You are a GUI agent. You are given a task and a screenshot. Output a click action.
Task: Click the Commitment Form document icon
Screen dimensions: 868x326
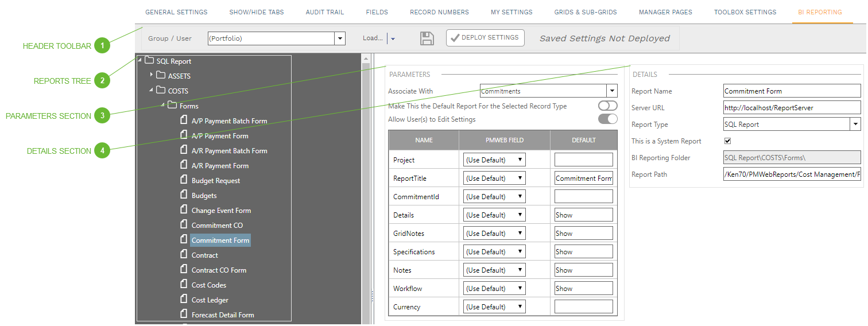click(x=184, y=239)
